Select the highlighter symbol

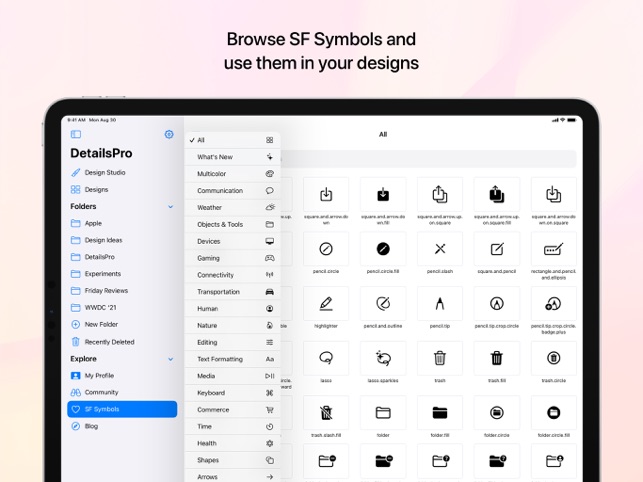click(326, 304)
